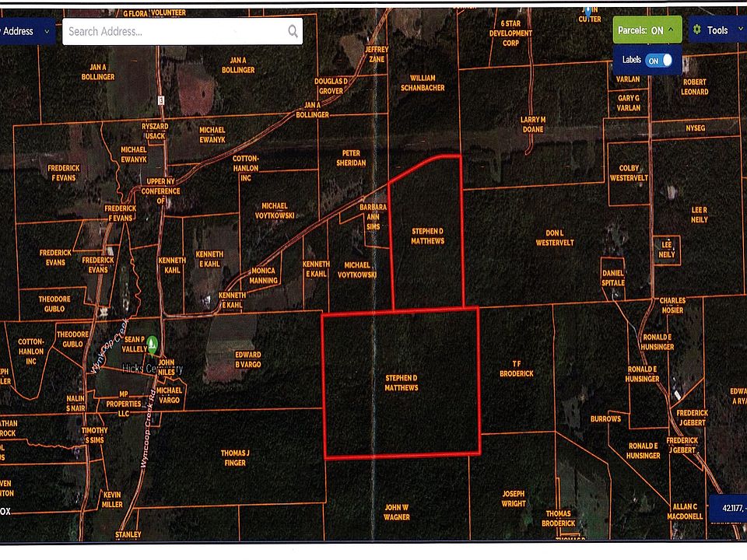Click the green Hicks Cemetery tree marker
The image size is (747, 560).
tap(152, 344)
